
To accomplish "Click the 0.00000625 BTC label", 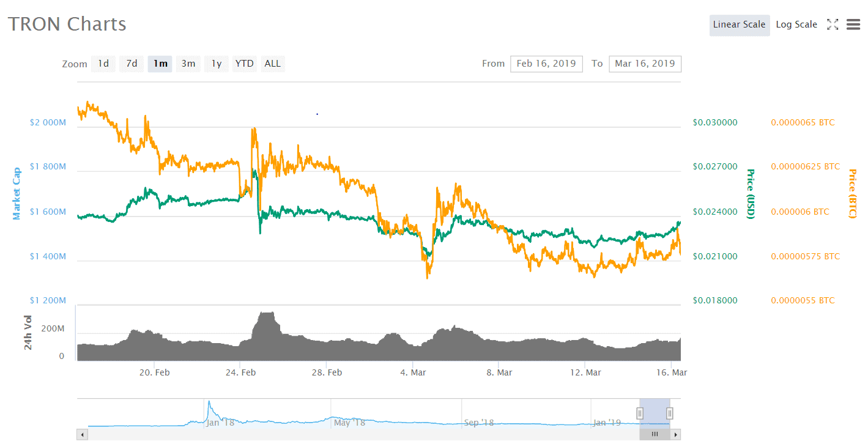I will point(806,166).
